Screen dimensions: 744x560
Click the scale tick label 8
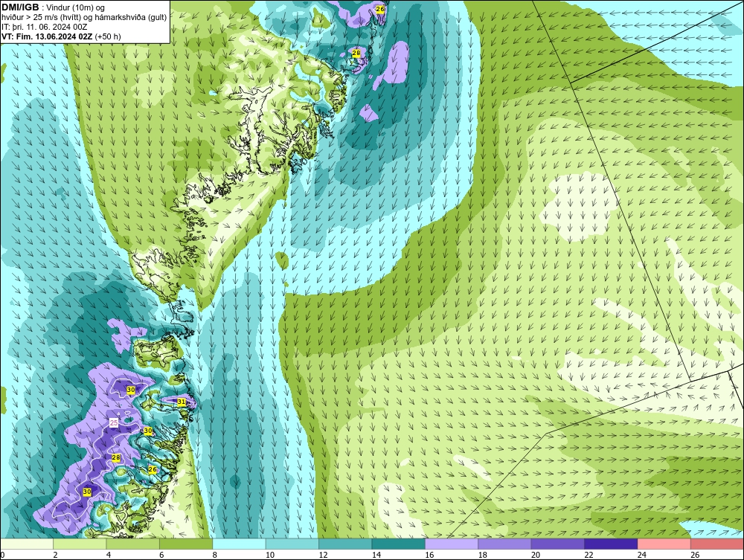pos(215,555)
